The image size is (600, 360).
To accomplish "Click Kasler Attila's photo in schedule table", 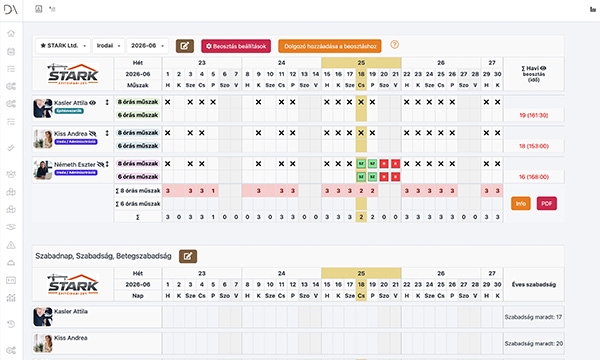I will coord(43,108).
